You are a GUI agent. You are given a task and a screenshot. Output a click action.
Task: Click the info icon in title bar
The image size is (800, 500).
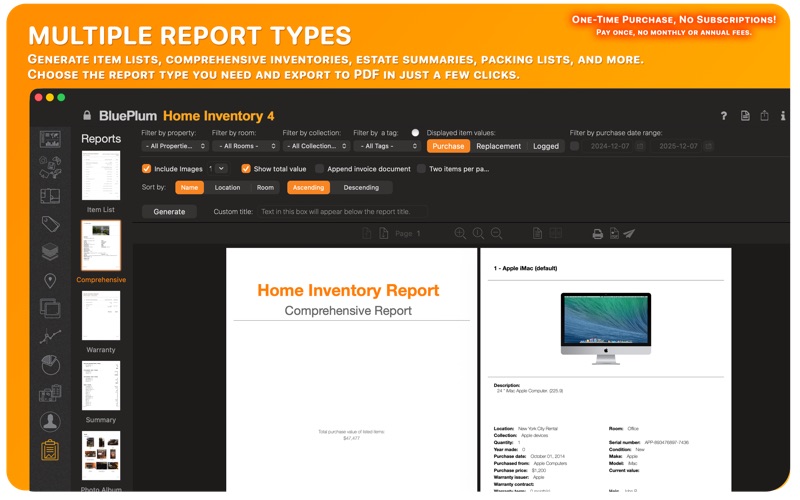point(783,116)
